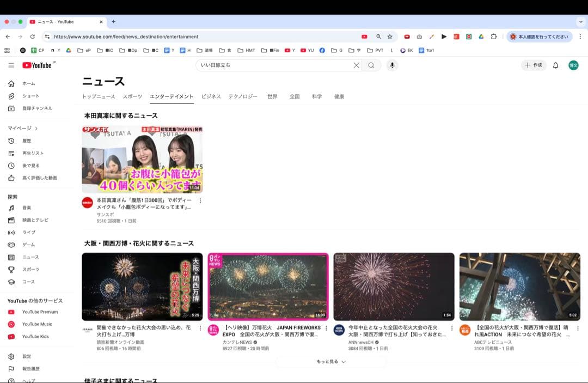
Task: Open the notifications bell
Action: click(555, 65)
